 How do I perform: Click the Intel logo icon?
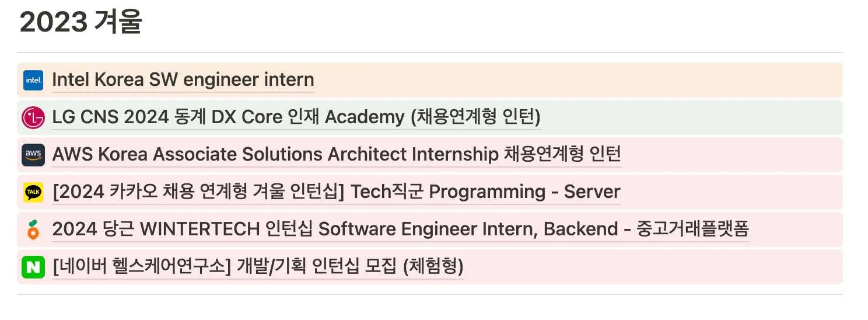point(33,80)
